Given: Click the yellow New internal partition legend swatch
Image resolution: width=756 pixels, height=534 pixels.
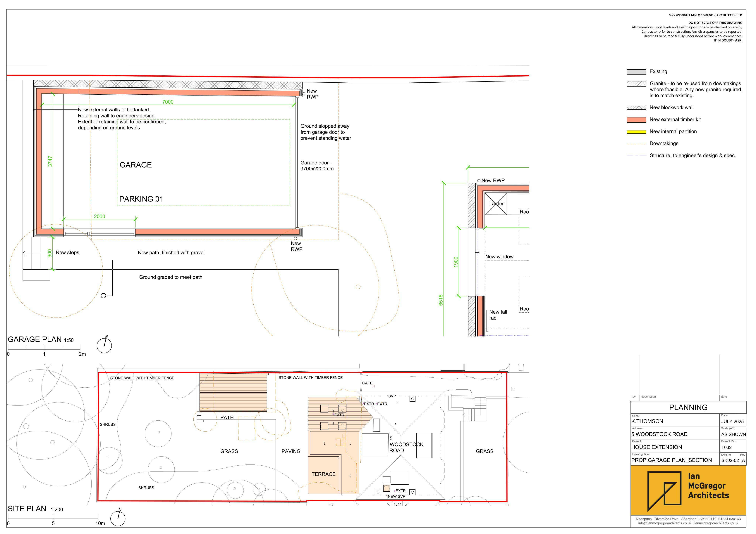Looking at the screenshot, I should point(636,132).
